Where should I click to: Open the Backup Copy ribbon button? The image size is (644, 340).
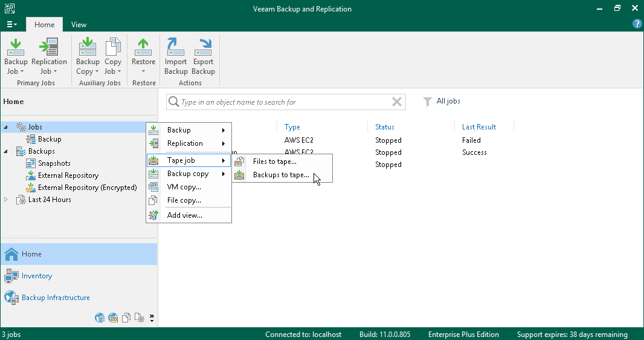pyautogui.click(x=88, y=57)
